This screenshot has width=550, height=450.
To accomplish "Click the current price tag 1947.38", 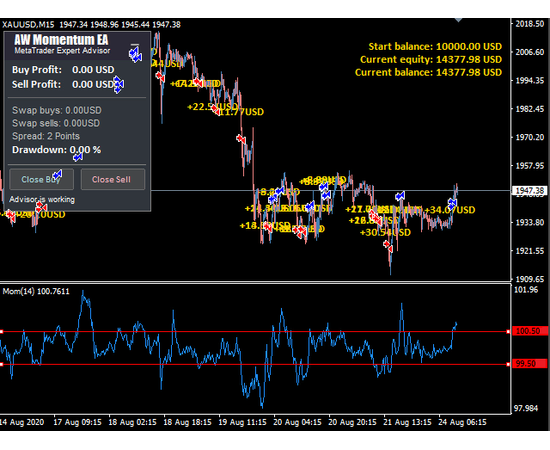I will pyautogui.click(x=530, y=190).
